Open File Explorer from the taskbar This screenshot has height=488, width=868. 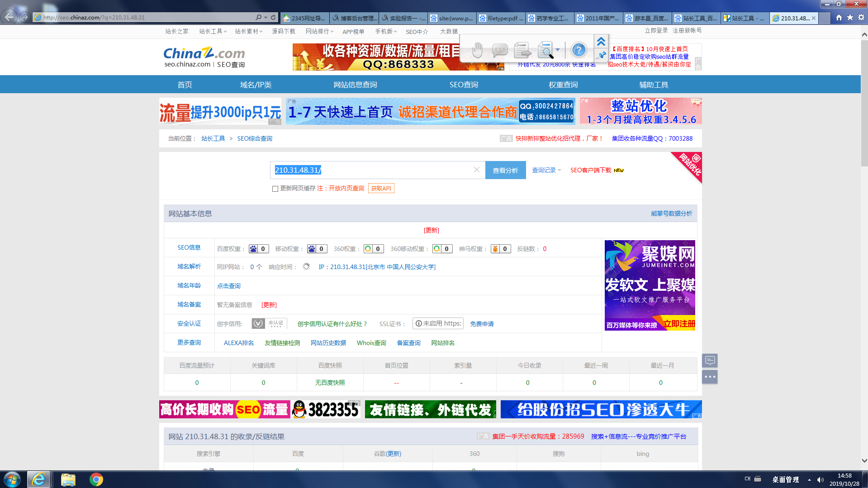(x=68, y=479)
